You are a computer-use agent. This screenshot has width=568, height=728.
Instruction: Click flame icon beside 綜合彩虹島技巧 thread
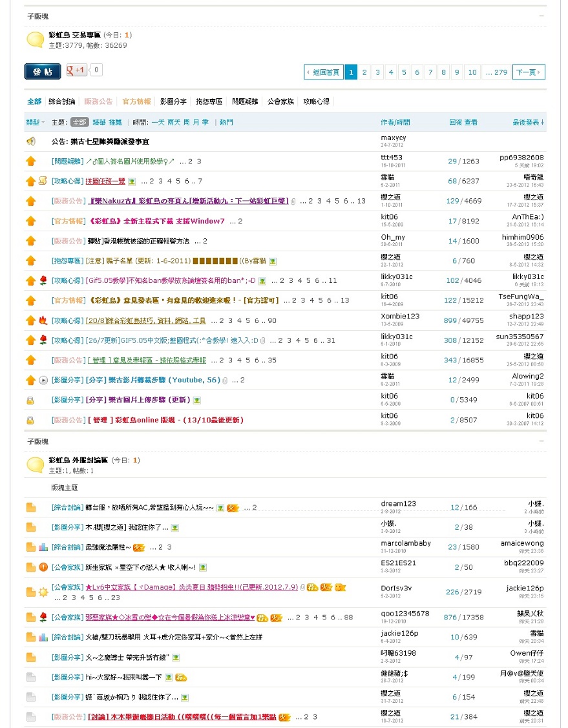click(43, 320)
